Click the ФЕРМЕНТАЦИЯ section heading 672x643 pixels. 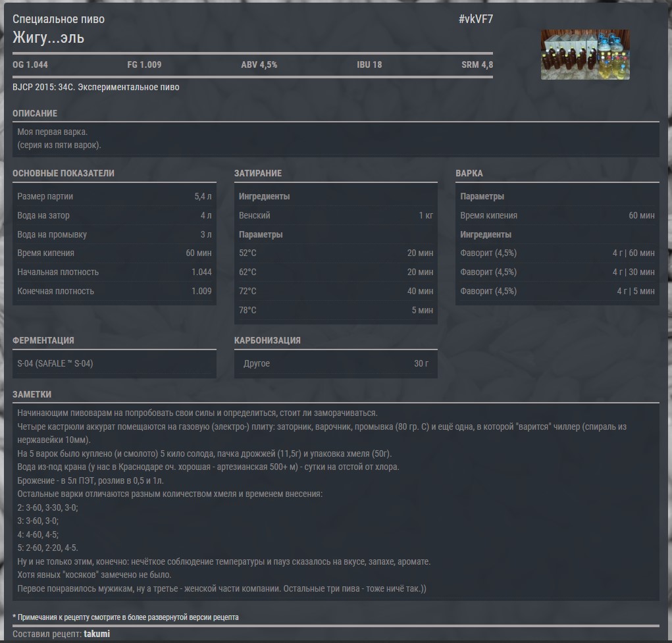[x=43, y=340]
